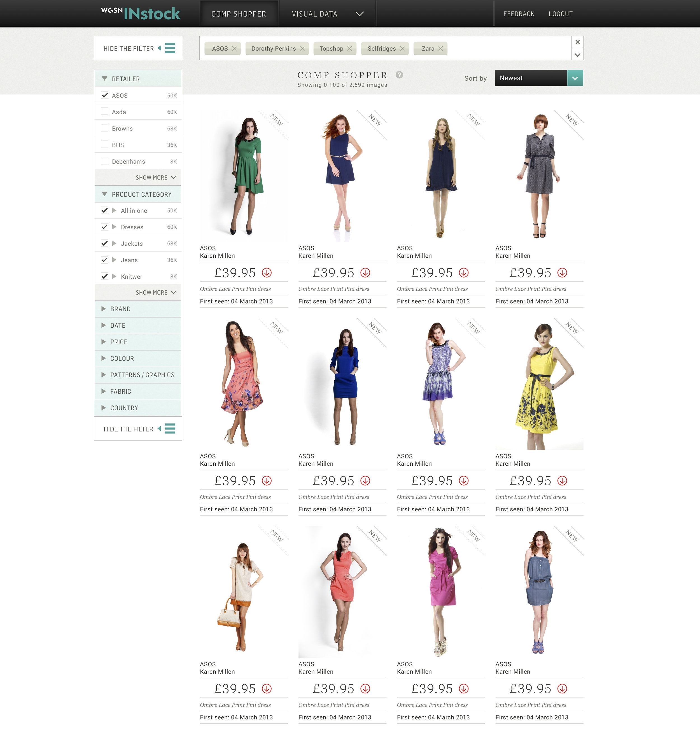Expand the Brand filter section
This screenshot has width=700, height=739.
coord(138,309)
